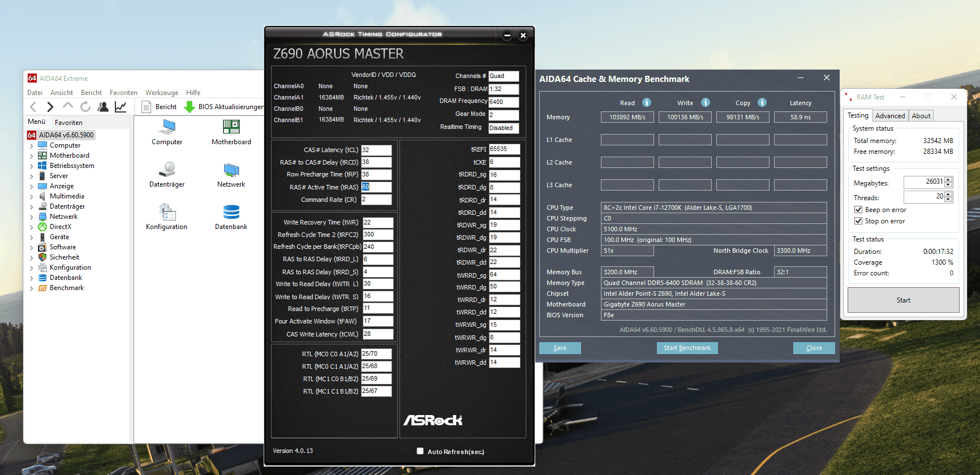Expand the Computer tree node
Viewport: 980px width, 475px height.
[x=31, y=146]
